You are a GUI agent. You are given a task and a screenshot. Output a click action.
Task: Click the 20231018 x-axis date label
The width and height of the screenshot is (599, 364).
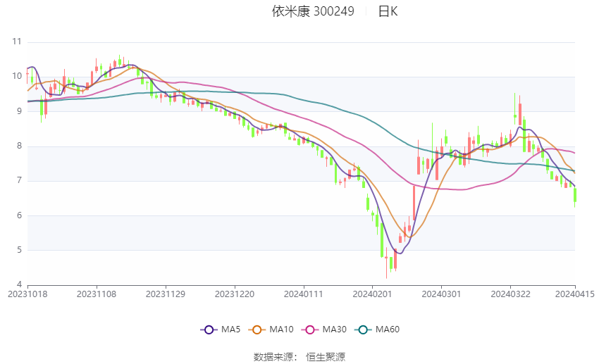[27, 294]
